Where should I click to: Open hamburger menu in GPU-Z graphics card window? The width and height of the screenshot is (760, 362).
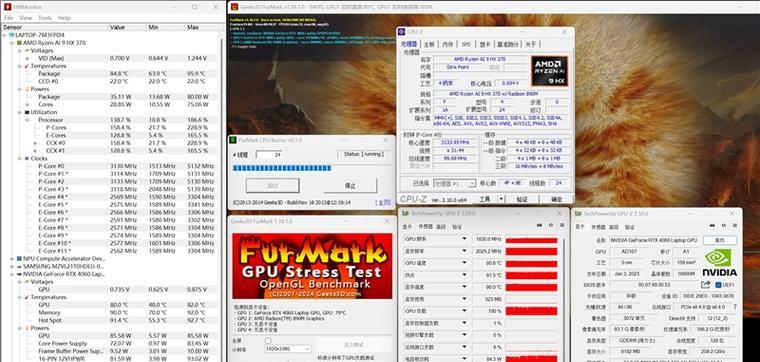pos(735,226)
